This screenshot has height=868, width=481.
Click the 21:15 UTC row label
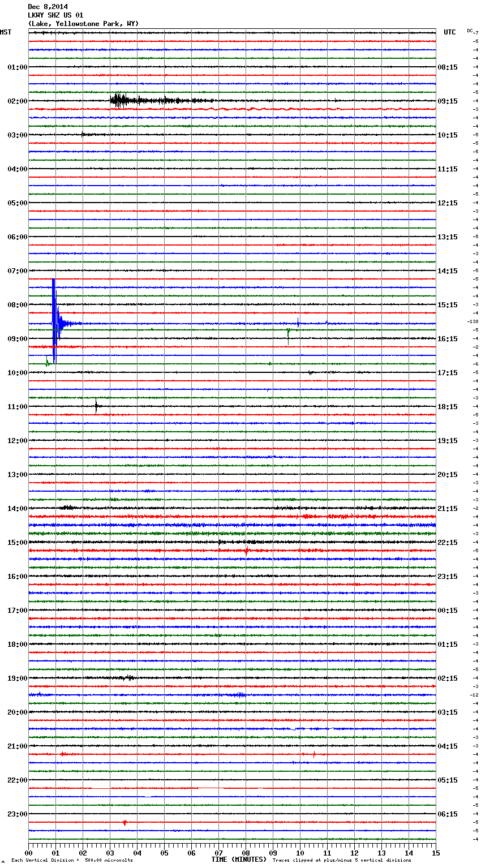tap(448, 509)
